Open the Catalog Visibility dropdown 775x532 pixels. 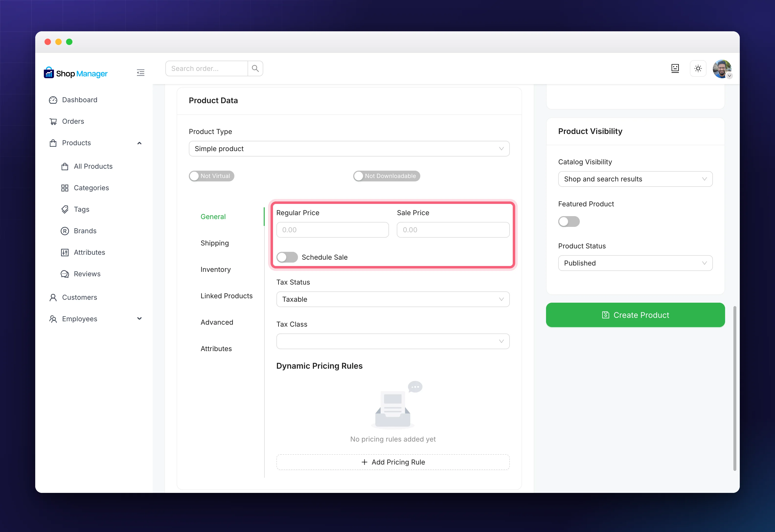click(635, 179)
